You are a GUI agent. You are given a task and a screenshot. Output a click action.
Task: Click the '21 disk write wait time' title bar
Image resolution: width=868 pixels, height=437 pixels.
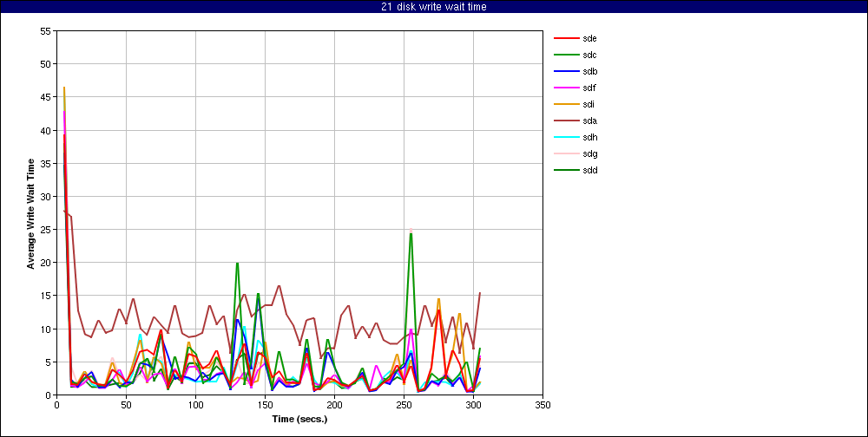434,7
